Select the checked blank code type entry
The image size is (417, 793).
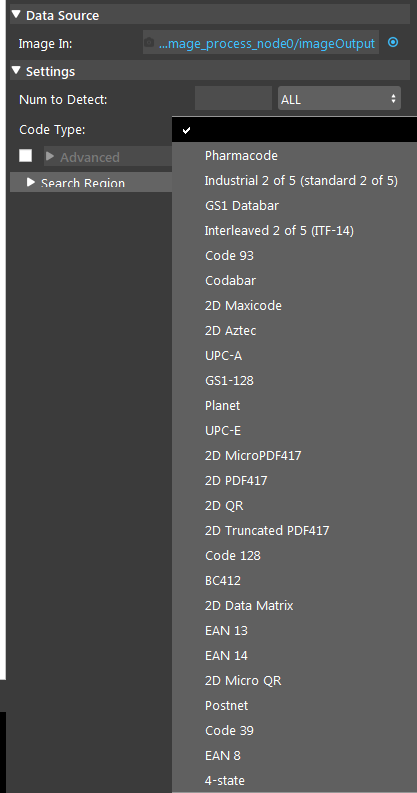pos(295,130)
